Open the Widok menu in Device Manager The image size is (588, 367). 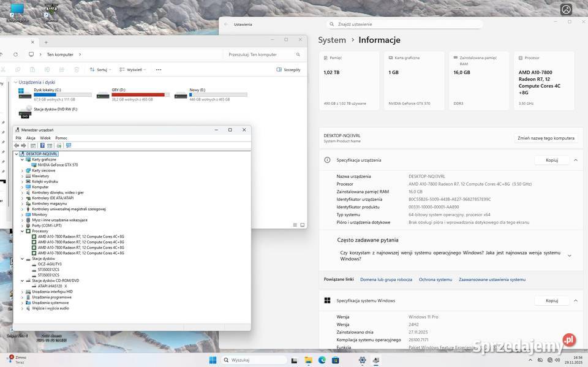45,138
